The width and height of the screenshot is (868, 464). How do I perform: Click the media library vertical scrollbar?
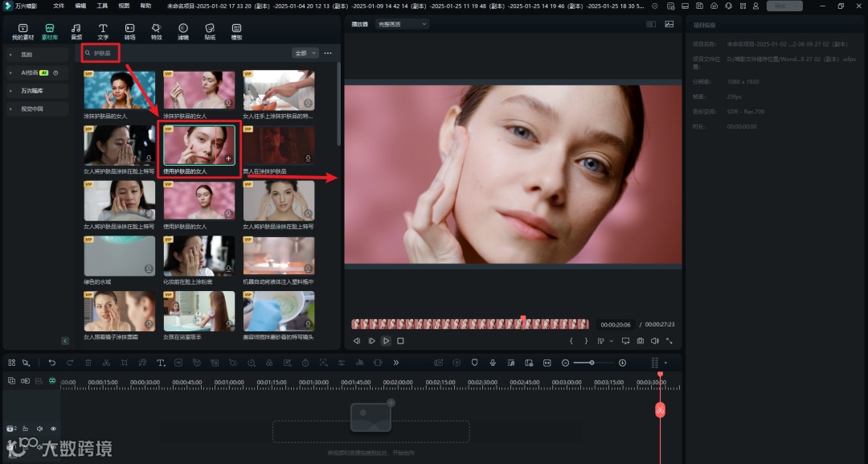(338, 104)
